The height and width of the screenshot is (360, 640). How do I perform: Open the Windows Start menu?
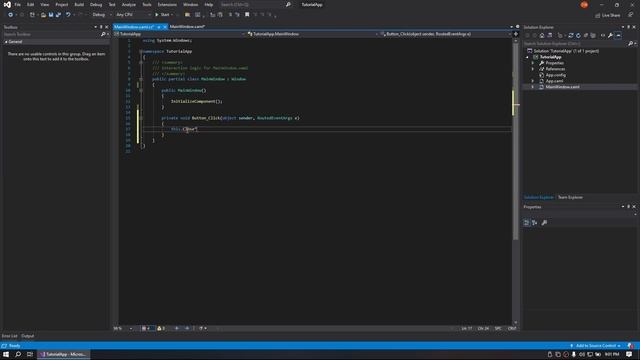[6, 354]
